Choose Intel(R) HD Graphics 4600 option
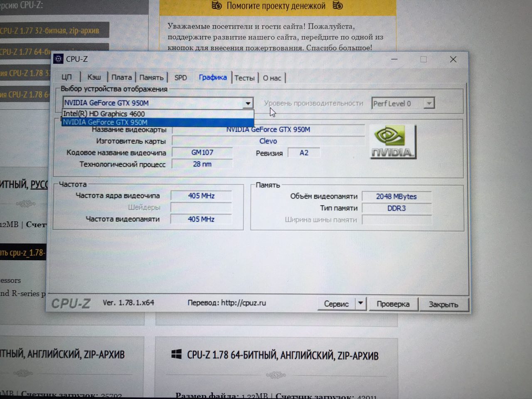The image size is (532, 399). 158,114
